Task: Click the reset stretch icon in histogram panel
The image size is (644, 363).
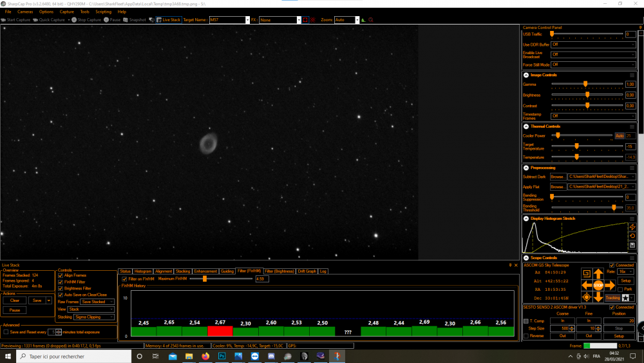Action: [632, 236]
